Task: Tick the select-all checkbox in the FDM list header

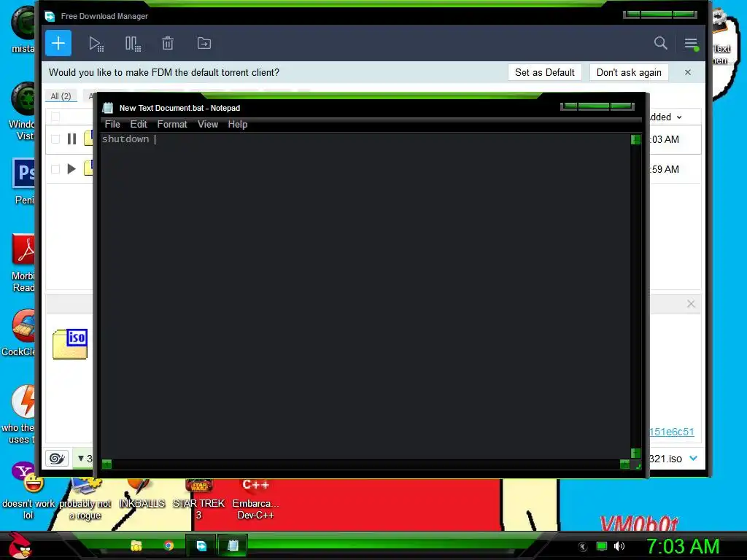Action: pyautogui.click(x=55, y=117)
